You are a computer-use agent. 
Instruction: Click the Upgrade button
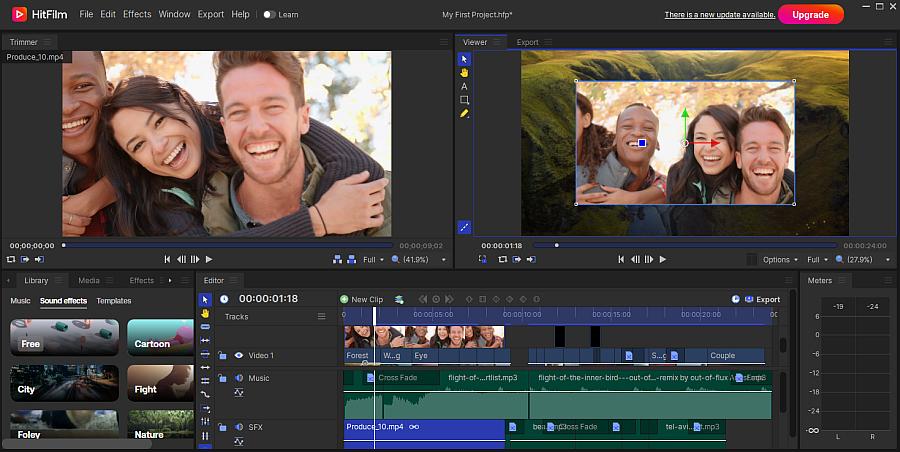click(x=810, y=15)
